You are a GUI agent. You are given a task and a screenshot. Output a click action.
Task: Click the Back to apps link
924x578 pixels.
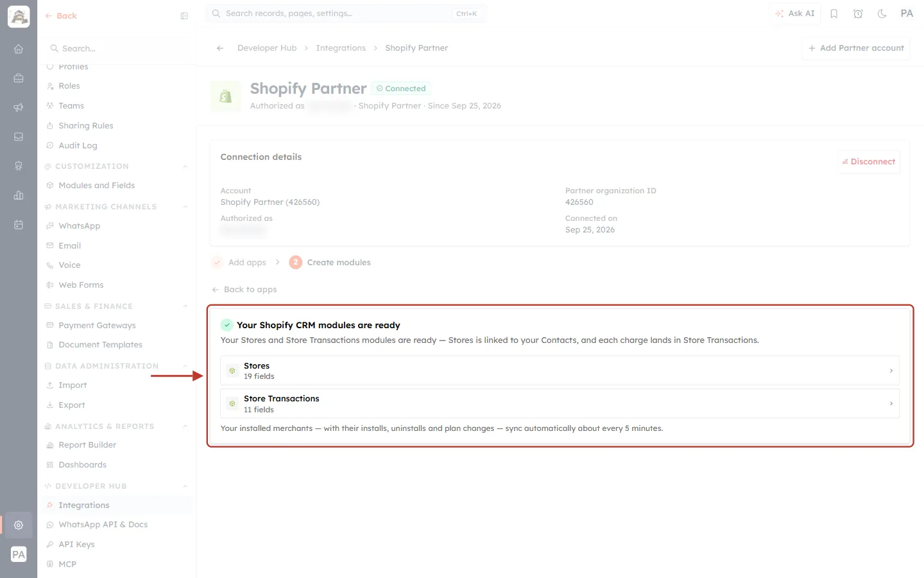click(244, 290)
